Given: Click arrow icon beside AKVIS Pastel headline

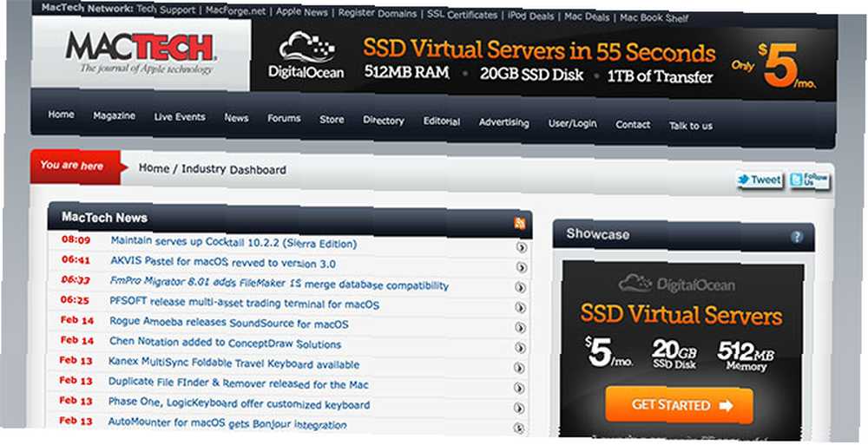Looking at the screenshot, I should click(x=521, y=268).
